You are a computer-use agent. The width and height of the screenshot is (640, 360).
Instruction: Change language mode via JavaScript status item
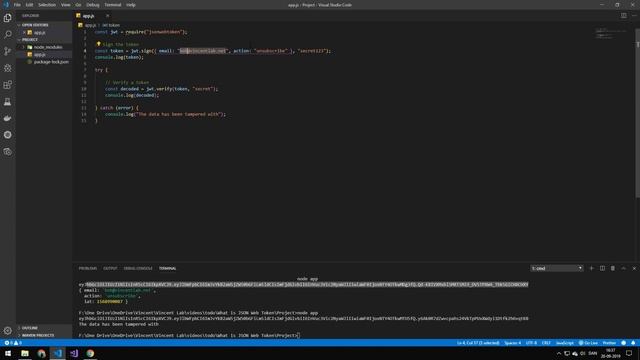(565, 343)
